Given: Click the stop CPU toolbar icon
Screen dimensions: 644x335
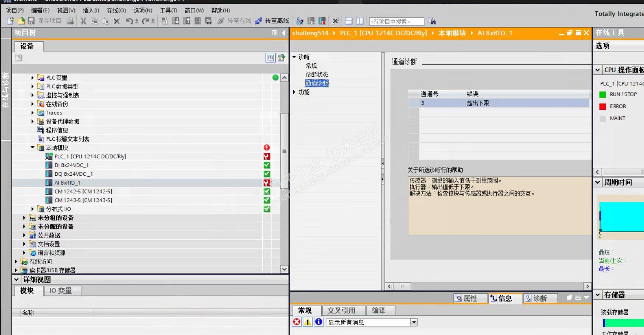Looking at the screenshot, I should click(322, 21).
